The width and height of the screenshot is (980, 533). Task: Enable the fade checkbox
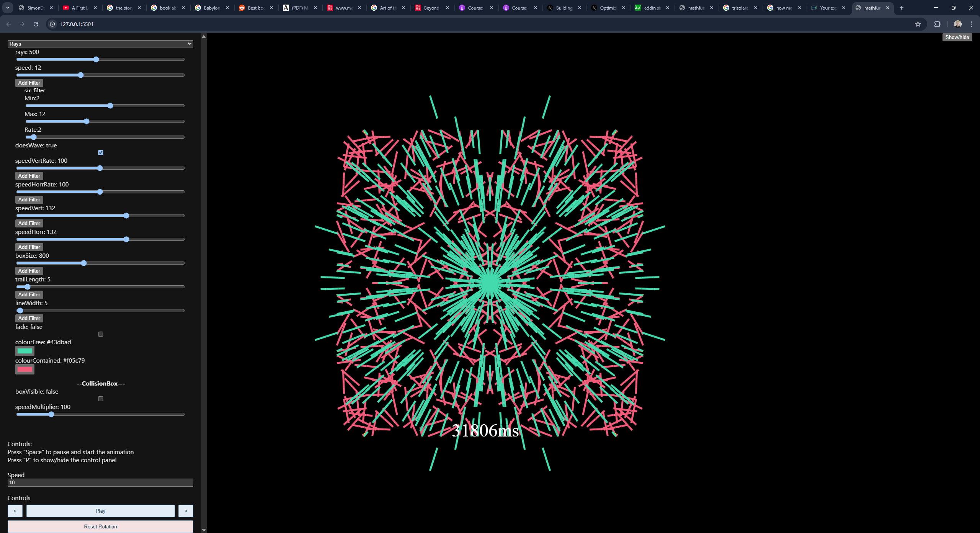[101, 334]
